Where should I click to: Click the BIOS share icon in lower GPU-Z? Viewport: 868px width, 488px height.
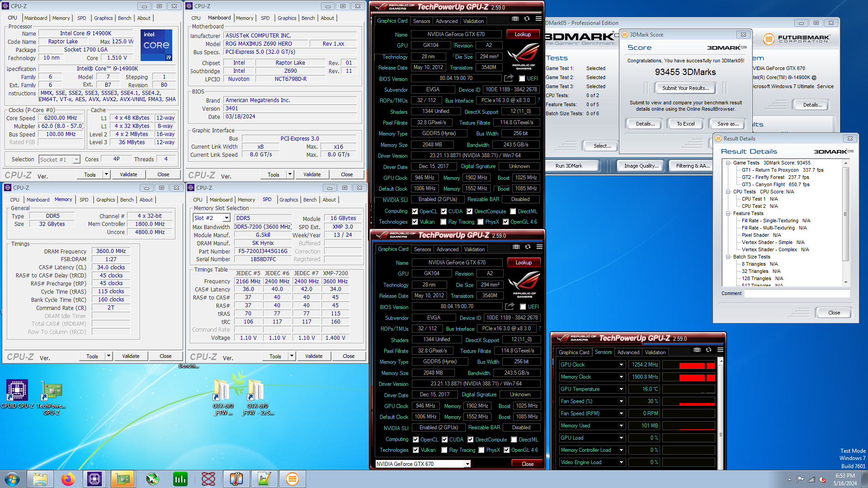509,306
